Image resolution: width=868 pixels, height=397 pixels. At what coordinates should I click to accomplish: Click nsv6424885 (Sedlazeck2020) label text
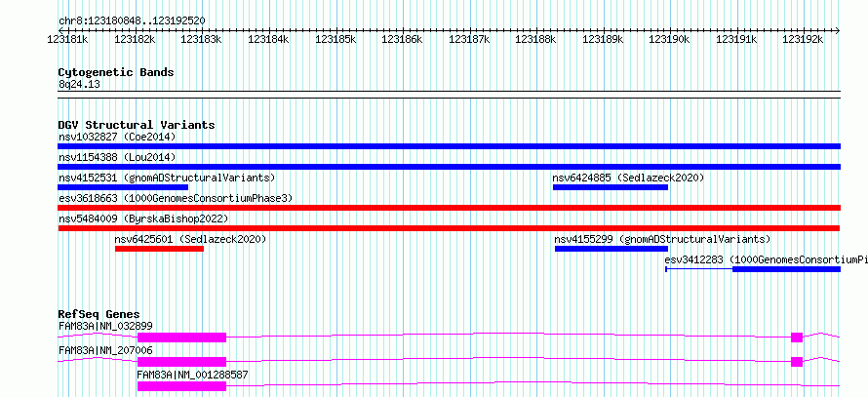(628, 178)
